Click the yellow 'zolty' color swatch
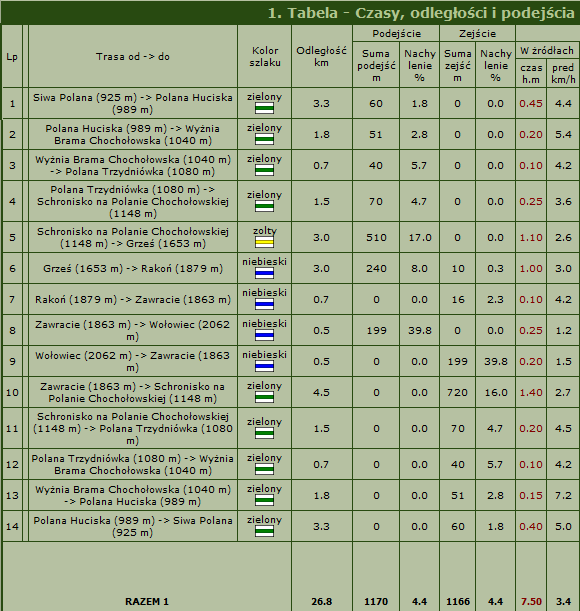 [264, 242]
